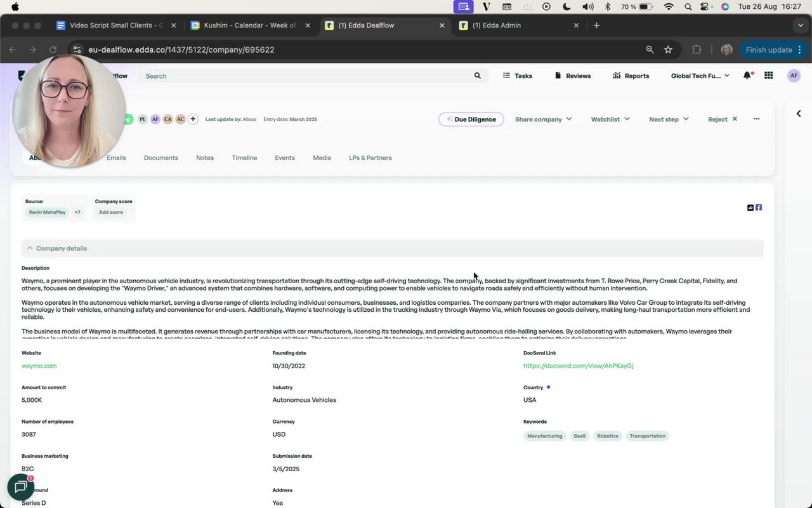Switch to Video Script Small Clients tab
The image size is (812, 508).
116,25
